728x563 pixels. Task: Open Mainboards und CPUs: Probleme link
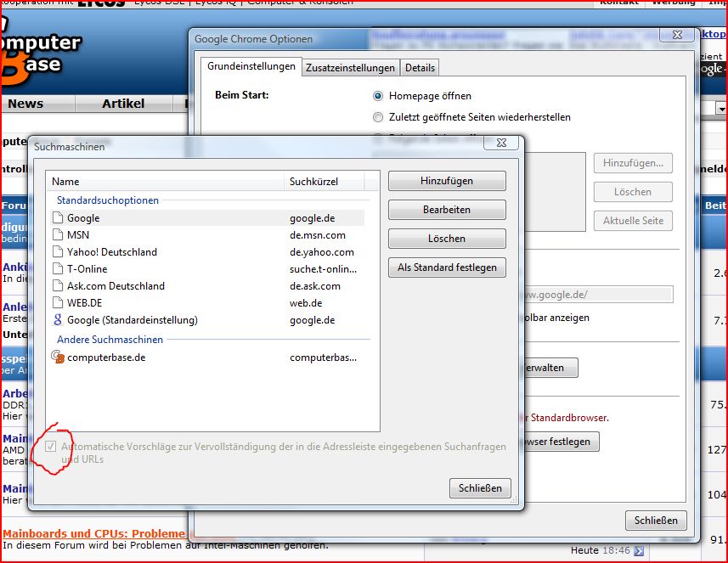tap(93, 534)
